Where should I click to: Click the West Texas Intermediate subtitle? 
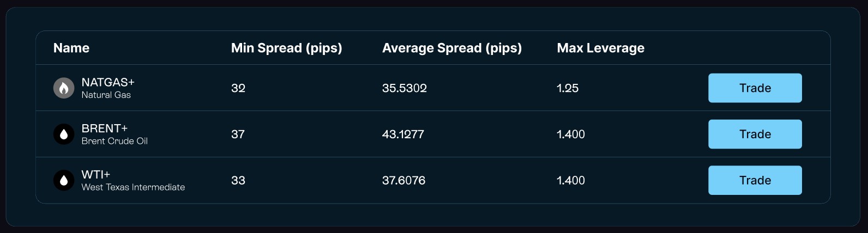(133, 187)
